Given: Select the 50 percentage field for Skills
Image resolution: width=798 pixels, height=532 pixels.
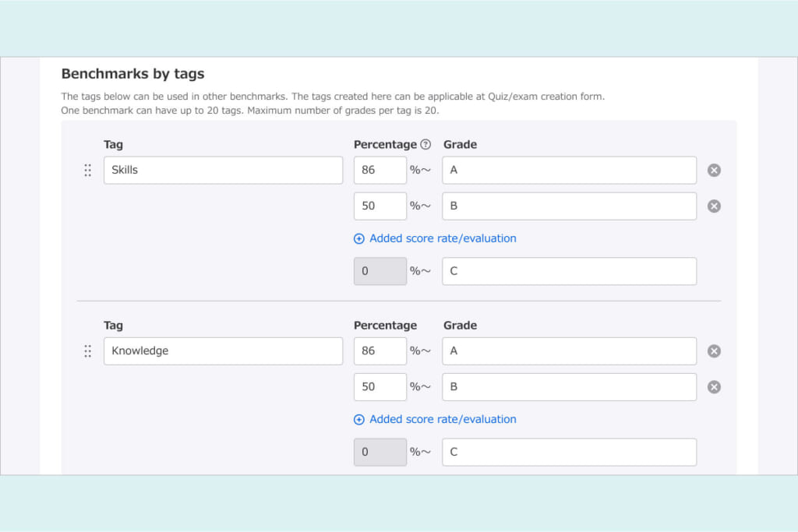Looking at the screenshot, I should (380, 206).
